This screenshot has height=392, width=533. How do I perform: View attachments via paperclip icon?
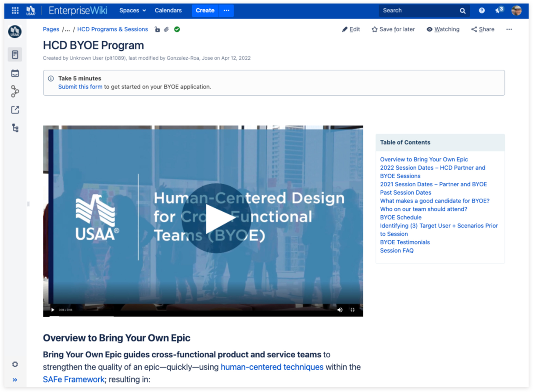pos(167,29)
